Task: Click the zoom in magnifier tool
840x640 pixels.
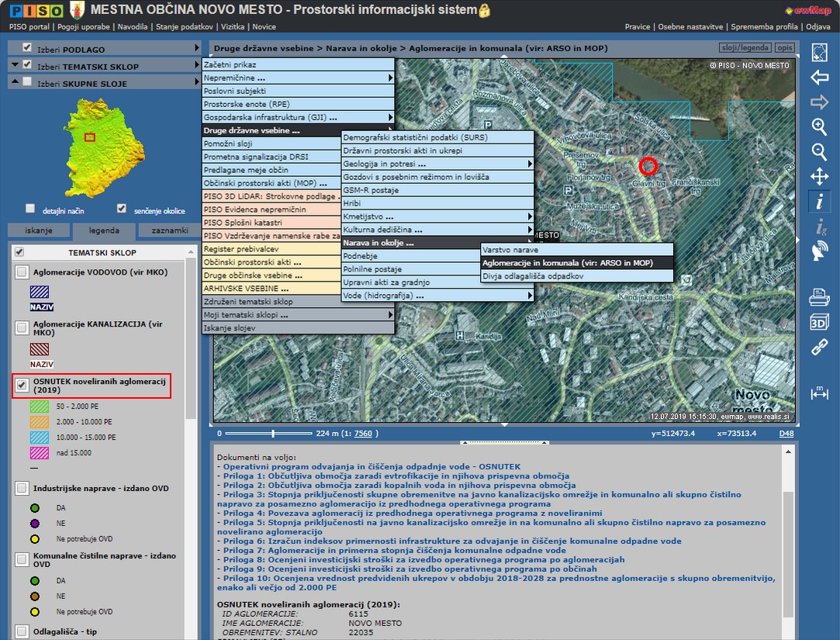Action: tap(819, 126)
